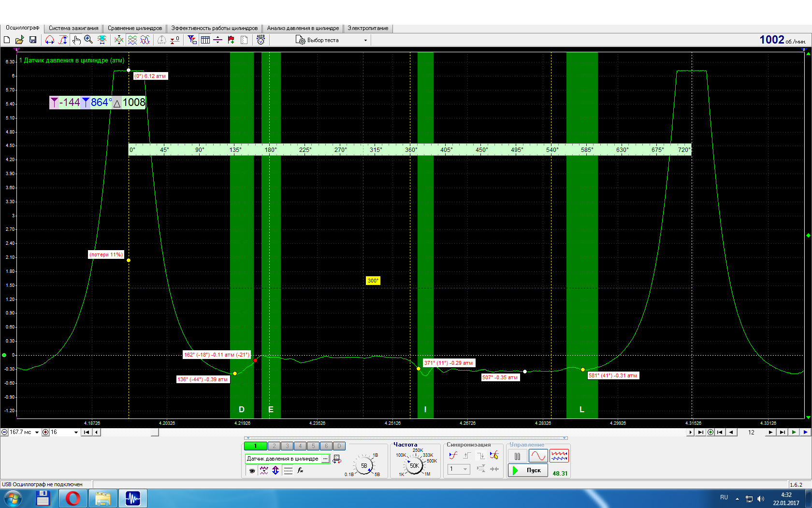Image resolution: width=812 pixels, height=508 pixels.
Task: Open the sync channel dropdown showing 1
Action: tap(459, 469)
